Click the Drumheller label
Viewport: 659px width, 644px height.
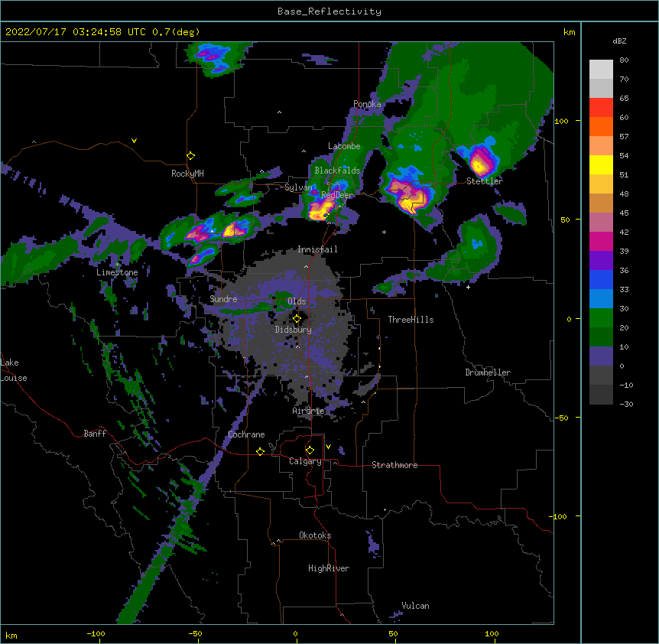pos(488,372)
